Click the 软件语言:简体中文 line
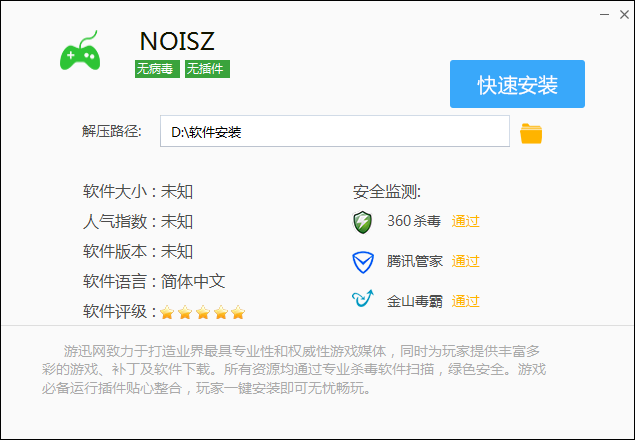Image resolution: width=635 pixels, height=440 pixels. 154,281
